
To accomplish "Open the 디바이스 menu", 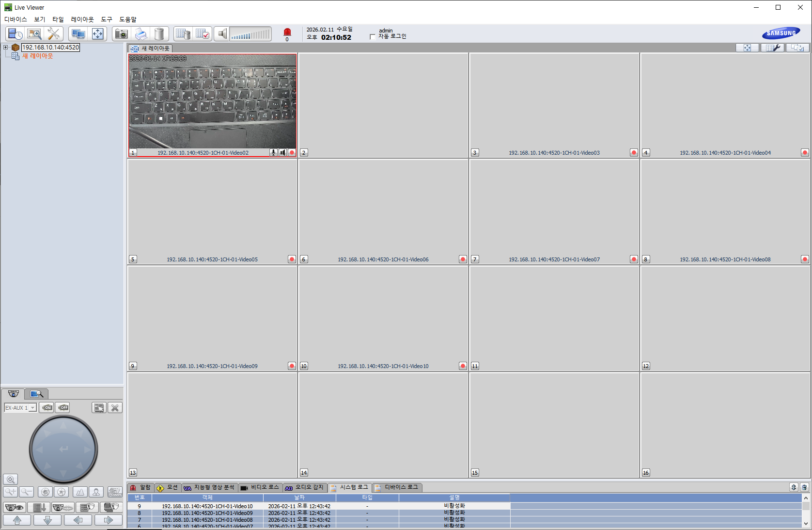I will 16,19.
